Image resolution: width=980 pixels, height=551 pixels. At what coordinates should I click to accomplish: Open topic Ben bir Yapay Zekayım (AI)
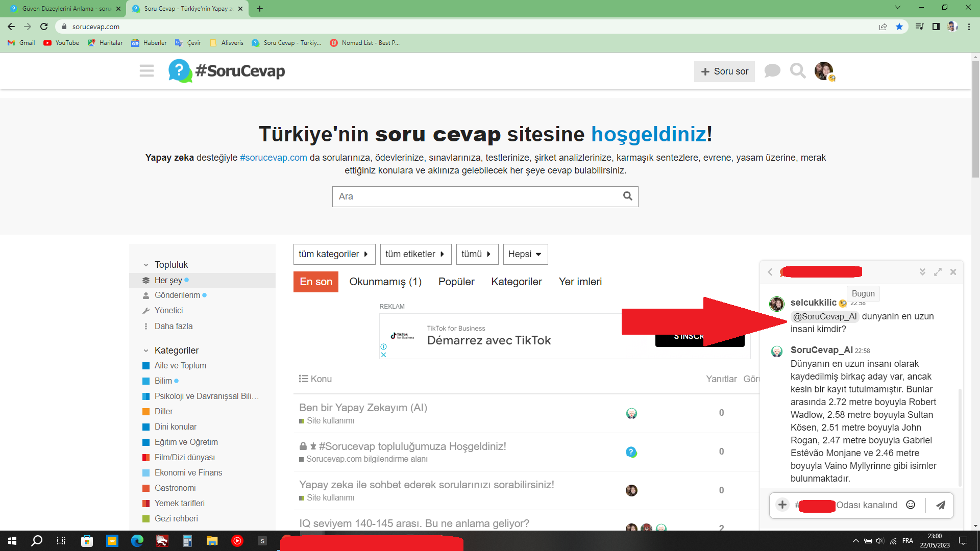[363, 408]
